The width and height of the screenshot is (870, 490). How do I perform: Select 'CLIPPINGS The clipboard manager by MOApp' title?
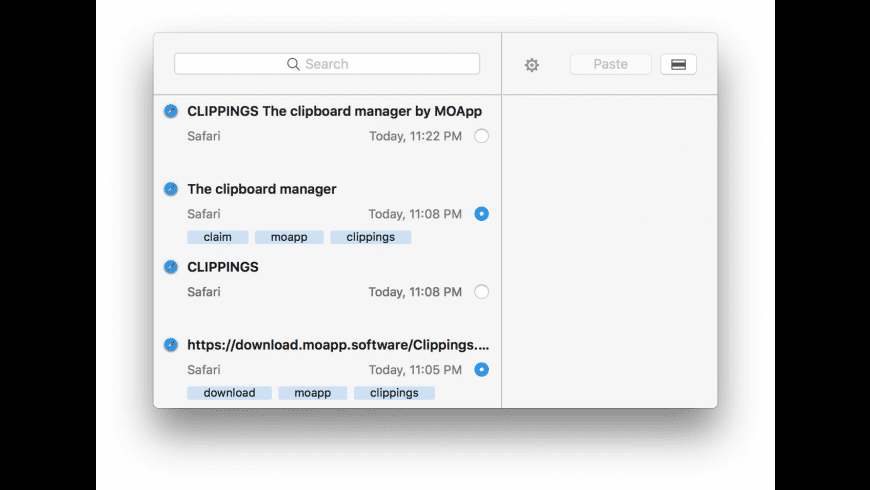click(335, 111)
